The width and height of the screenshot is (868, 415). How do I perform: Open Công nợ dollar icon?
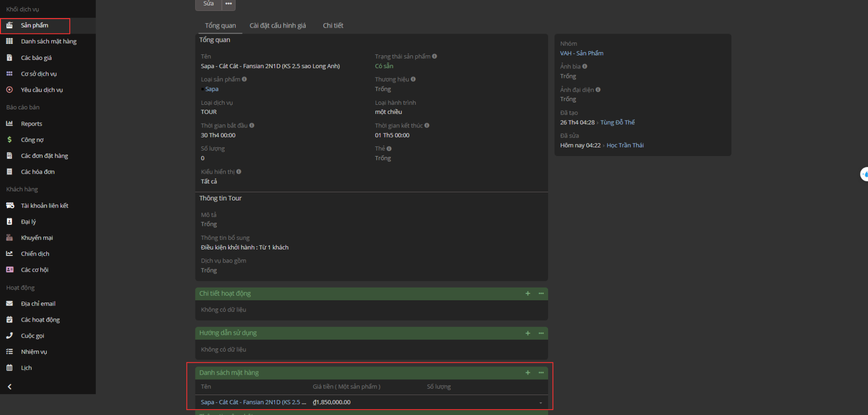coord(10,140)
